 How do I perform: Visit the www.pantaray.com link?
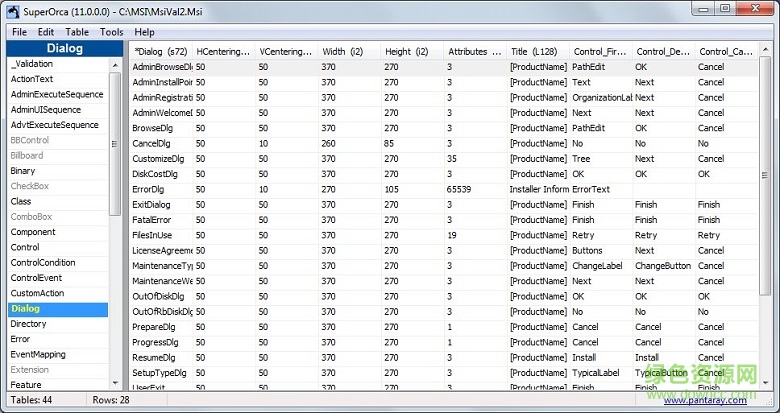point(705,400)
